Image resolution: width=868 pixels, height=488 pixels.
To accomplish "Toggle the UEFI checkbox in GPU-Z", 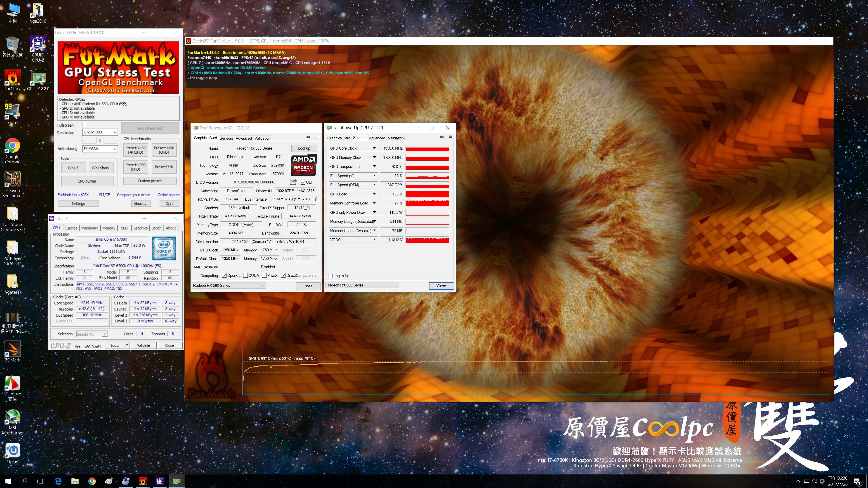I will click(303, 182).
